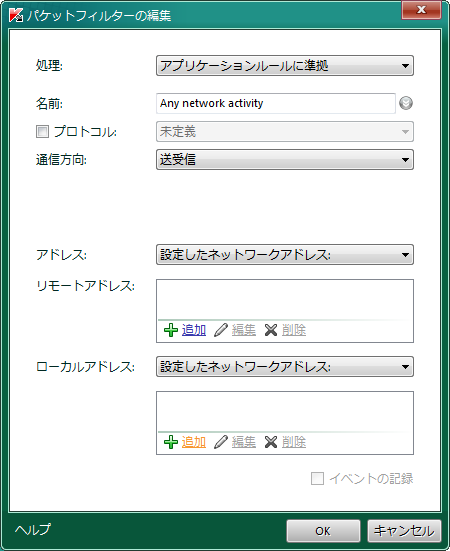Open the ローカルアドレス dropdown list
Viewport: 450px width, 551px height.
tap(285, 367)
